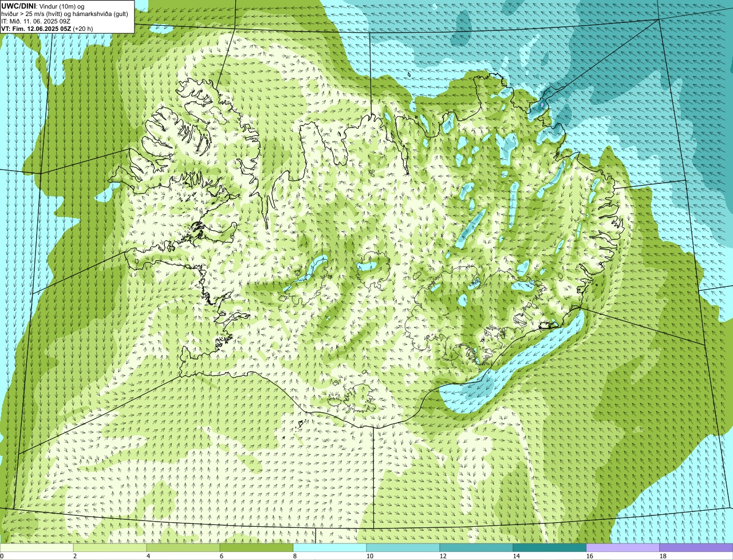The image size is (733, 560).
Task: Click the 10–12 m/s turquoise legend swatch
Action: [403, 548]
